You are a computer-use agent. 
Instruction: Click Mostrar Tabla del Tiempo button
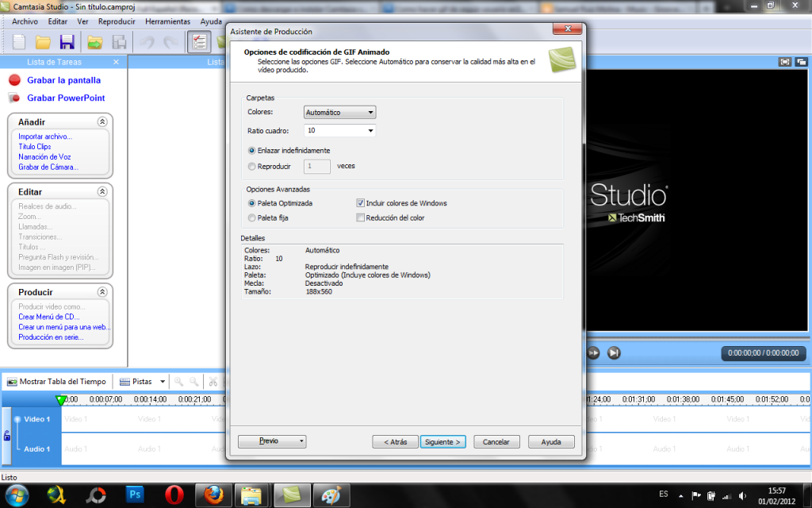point(56,382)
